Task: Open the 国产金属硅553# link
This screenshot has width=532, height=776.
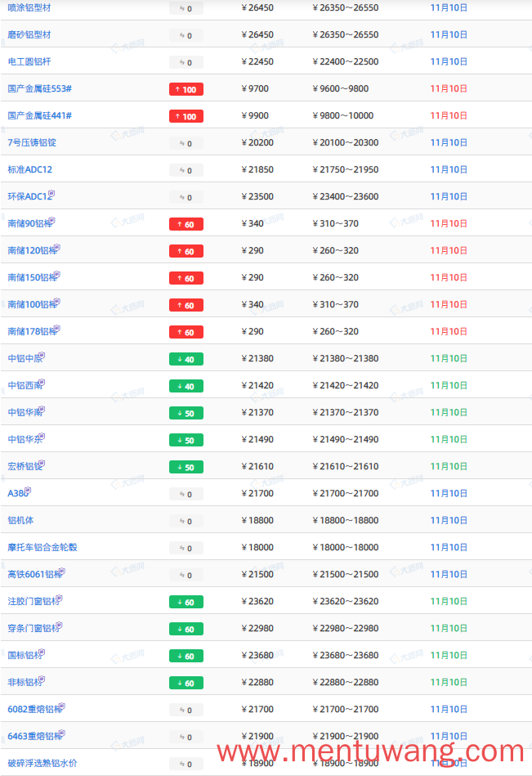Action: (x=39, y=88)
